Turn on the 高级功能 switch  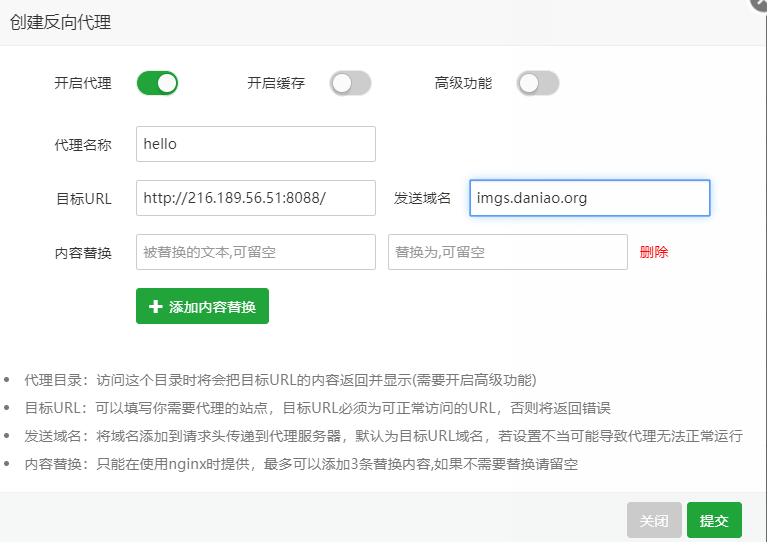click(x=538, y=83)
